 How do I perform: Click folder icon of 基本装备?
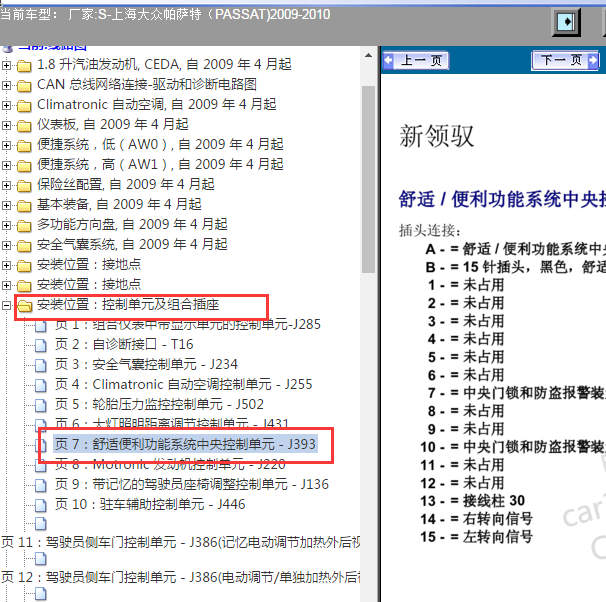click(x=24, y=206)
